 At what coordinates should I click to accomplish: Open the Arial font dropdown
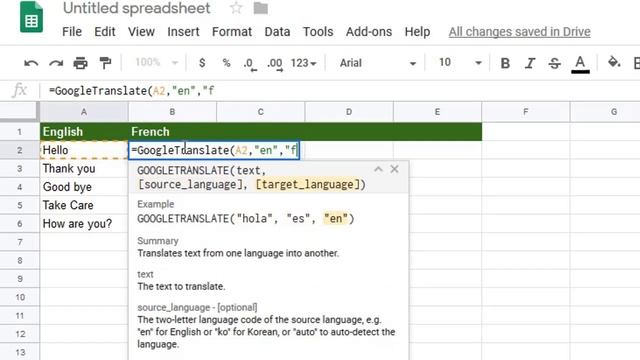(378, 63)
